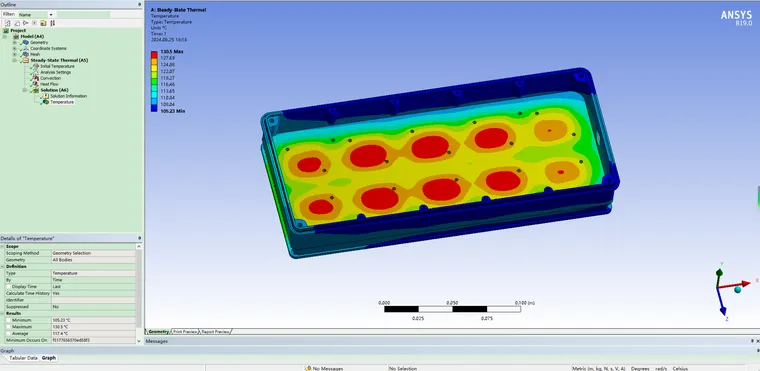Toggle the Maximum result checkbox
Screen dimensions: 760x371
[x=9, y=327]
